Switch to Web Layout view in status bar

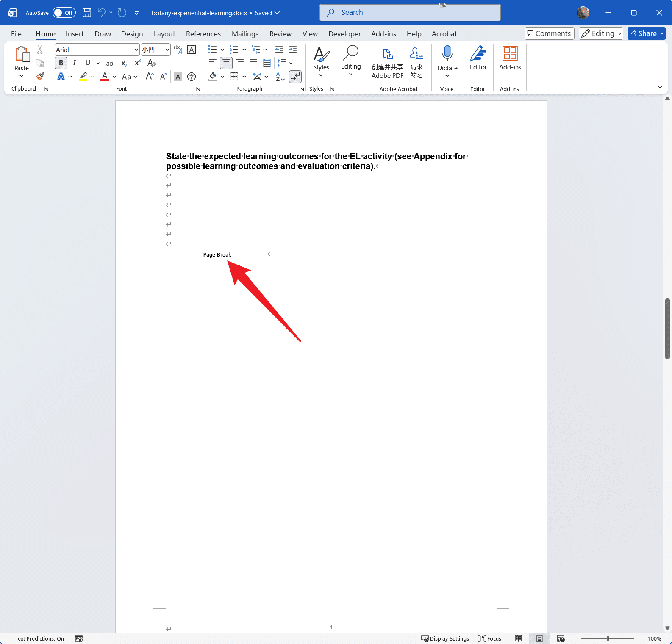click(x=561, y=638)
